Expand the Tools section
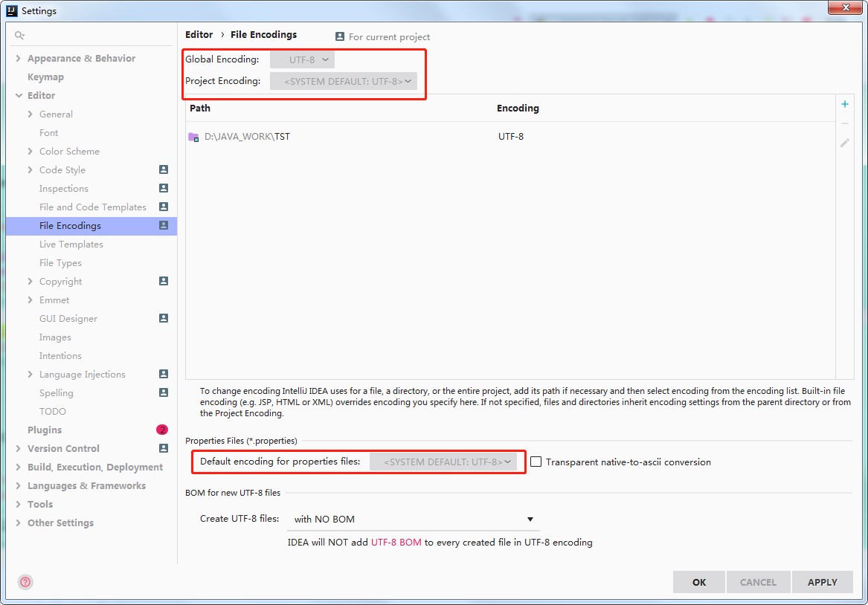868x605 pixels. [19, 505]
